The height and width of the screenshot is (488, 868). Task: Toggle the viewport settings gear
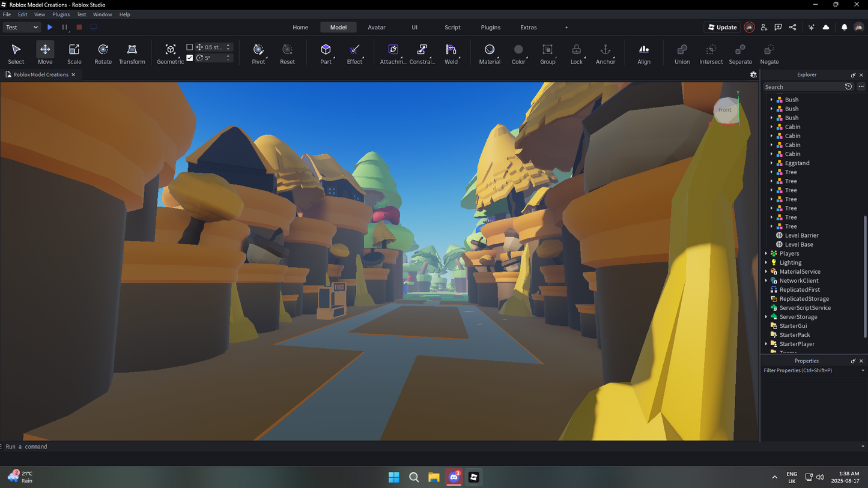[753, 75]
